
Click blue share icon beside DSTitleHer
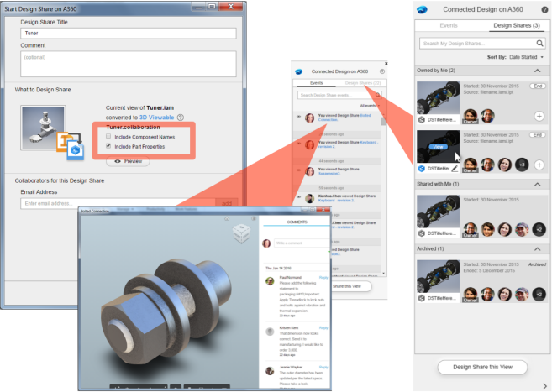coord(422,169)
